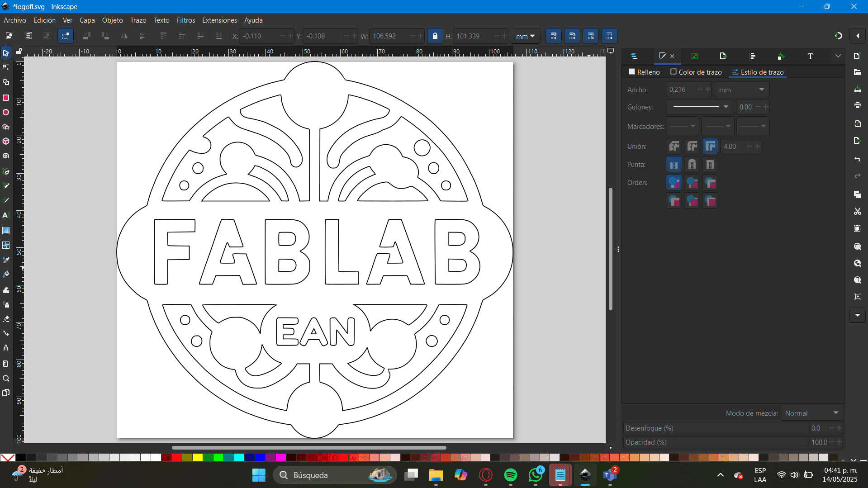Select the Star and polygon tool
The width and height of the screenshot is (868, 488).
tap(6, 127)
